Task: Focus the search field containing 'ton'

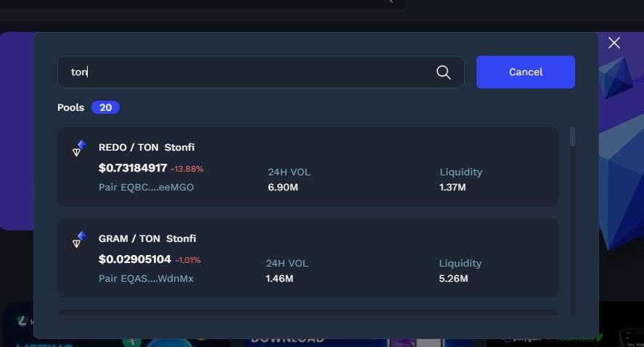Action: coord(261,72)
